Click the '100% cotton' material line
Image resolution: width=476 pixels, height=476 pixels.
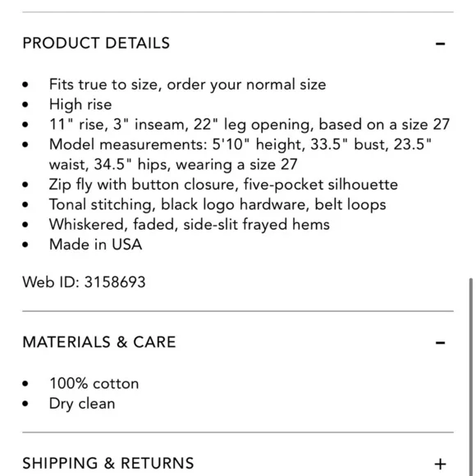tap(94, 384)
